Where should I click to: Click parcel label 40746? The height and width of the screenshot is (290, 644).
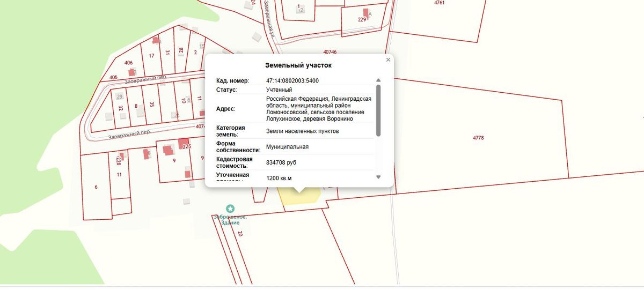click(330, 52)
